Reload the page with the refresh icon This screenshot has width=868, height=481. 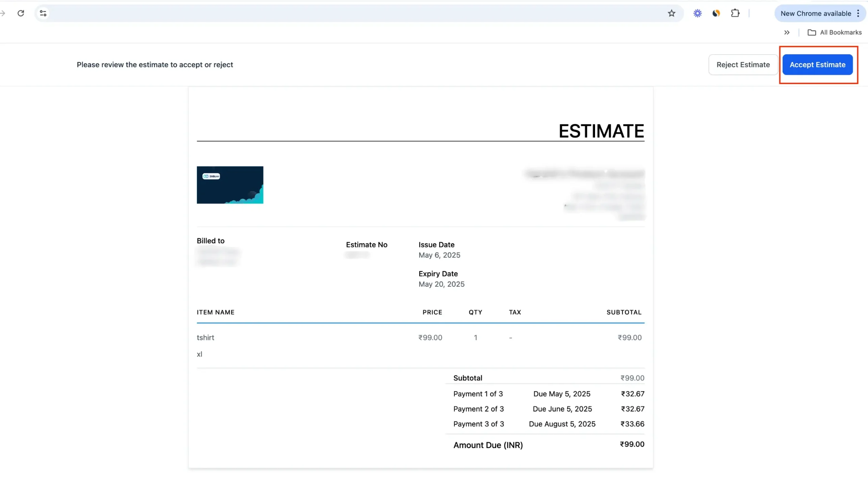point(21,13)
